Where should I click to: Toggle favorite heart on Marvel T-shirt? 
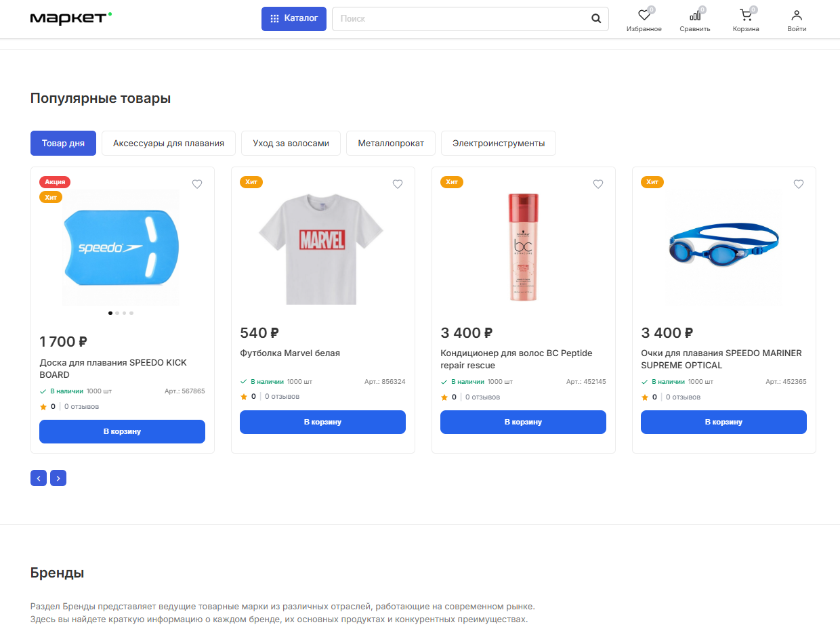[x=398, y=184]
